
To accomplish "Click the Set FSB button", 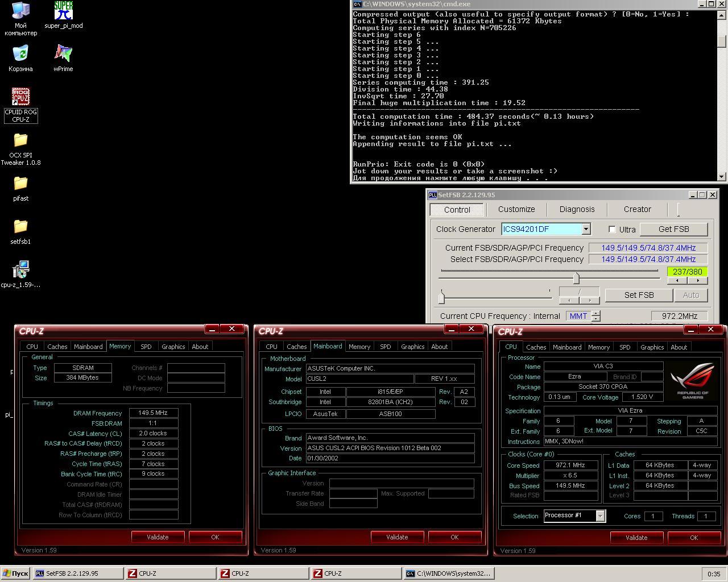I will point(639,295).
